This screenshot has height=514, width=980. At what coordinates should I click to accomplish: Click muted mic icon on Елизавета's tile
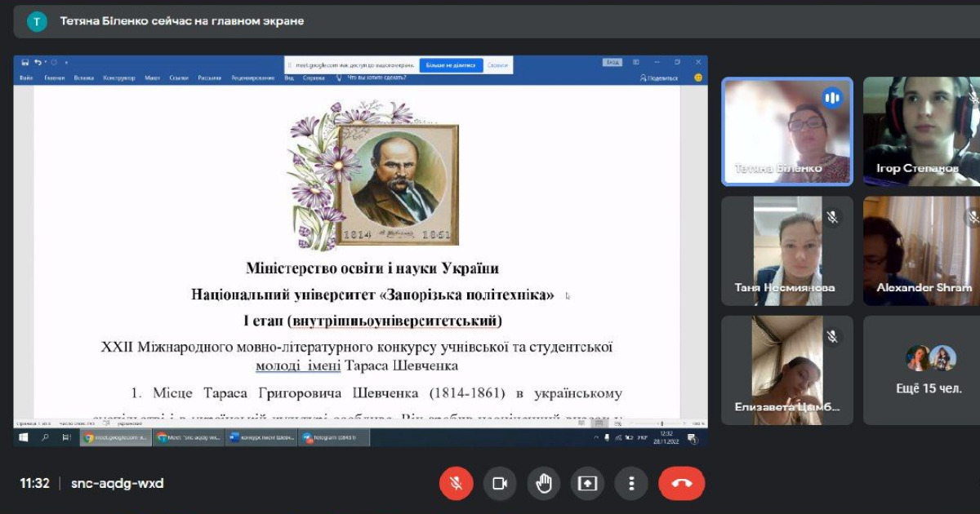(x=832, y=336)
